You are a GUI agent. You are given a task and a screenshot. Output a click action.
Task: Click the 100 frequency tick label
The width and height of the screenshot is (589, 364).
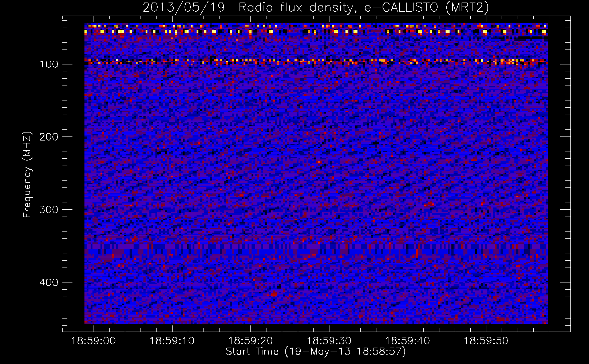(x=49, y=64)
